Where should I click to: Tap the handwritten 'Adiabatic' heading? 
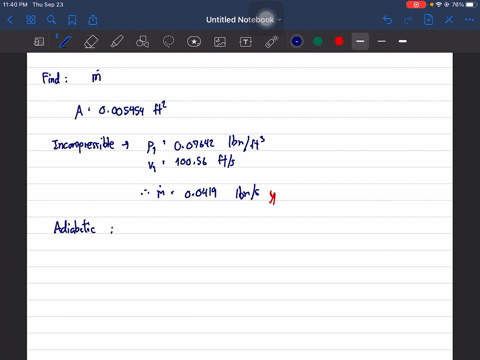75,228
